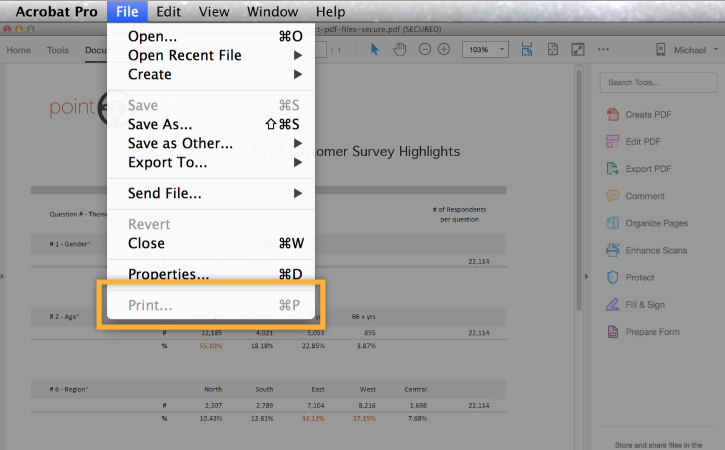Viewport: 725px width, 450px height.
Task: Click the '# 6 - Region' row label
Action: point(68,389)
